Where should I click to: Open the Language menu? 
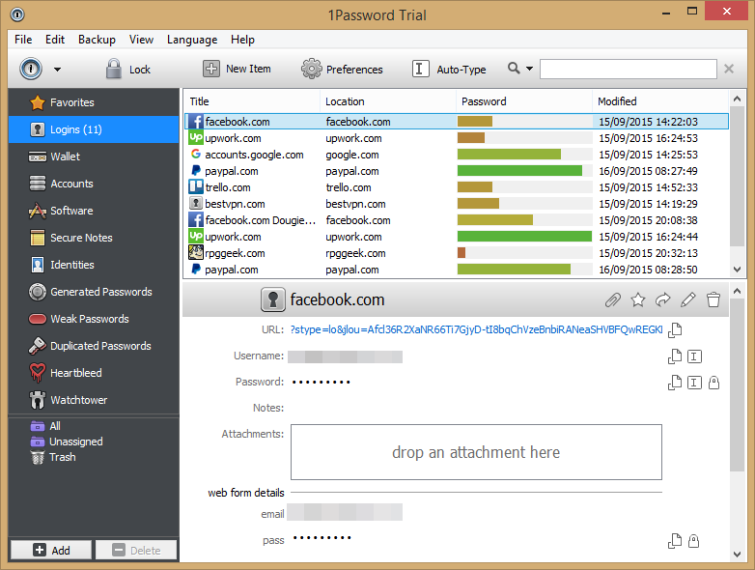click(192, 39)
